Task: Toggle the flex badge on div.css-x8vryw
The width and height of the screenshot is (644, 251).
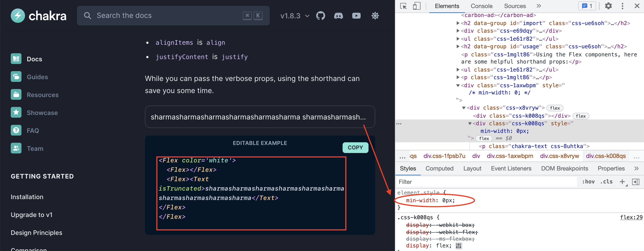Action: pos(555,108)
